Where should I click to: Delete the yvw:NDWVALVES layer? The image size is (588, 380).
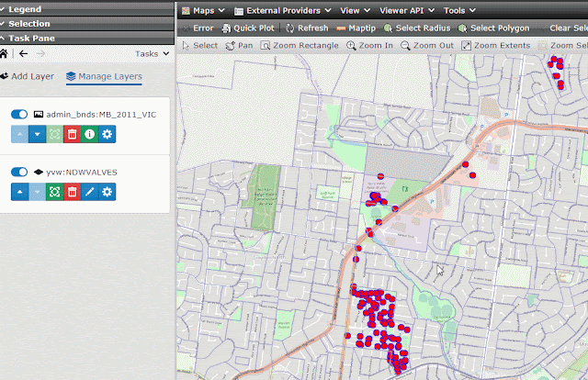click(72, 192)
